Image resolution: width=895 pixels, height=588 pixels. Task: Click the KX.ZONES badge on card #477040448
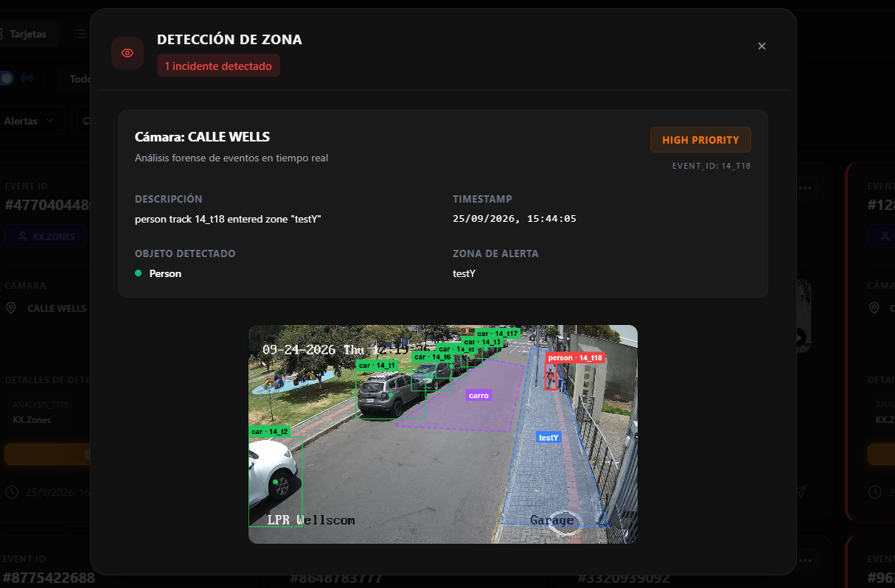(46, 237)
